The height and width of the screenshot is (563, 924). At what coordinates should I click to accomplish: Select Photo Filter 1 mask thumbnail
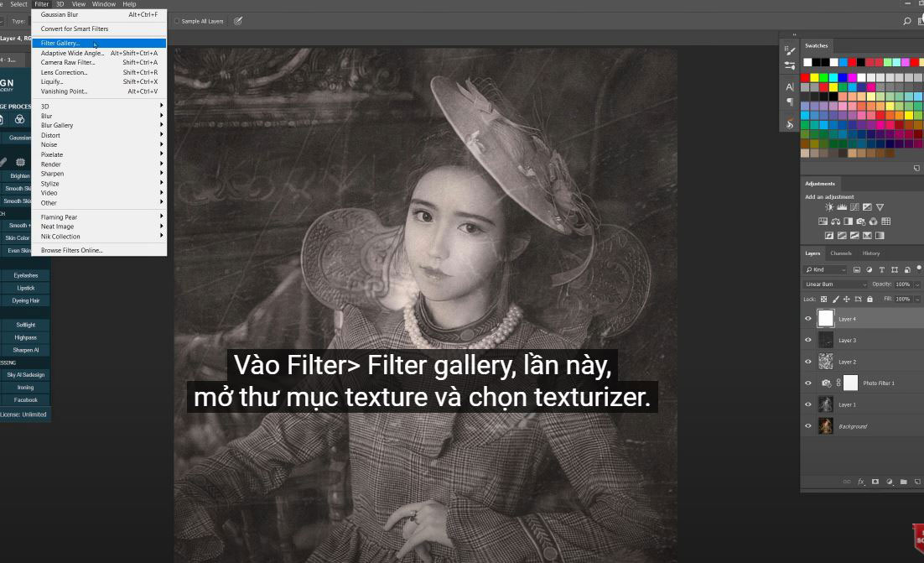850,383
